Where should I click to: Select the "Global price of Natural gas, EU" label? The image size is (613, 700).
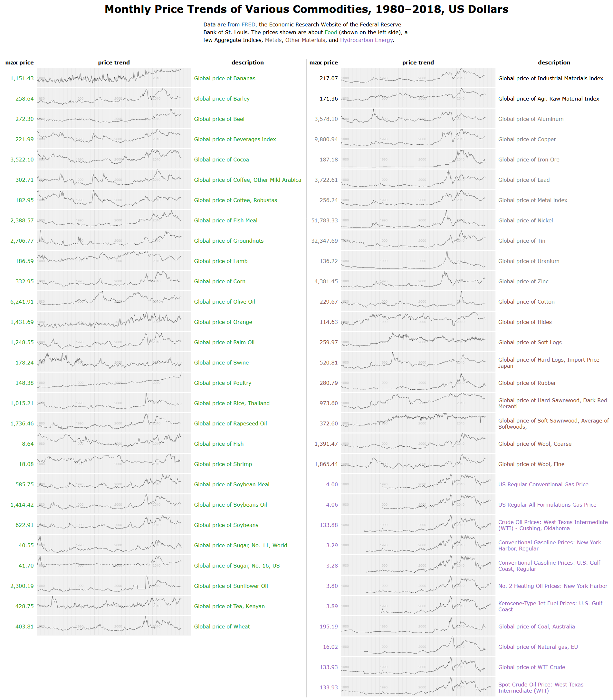[x=538, y=647]
